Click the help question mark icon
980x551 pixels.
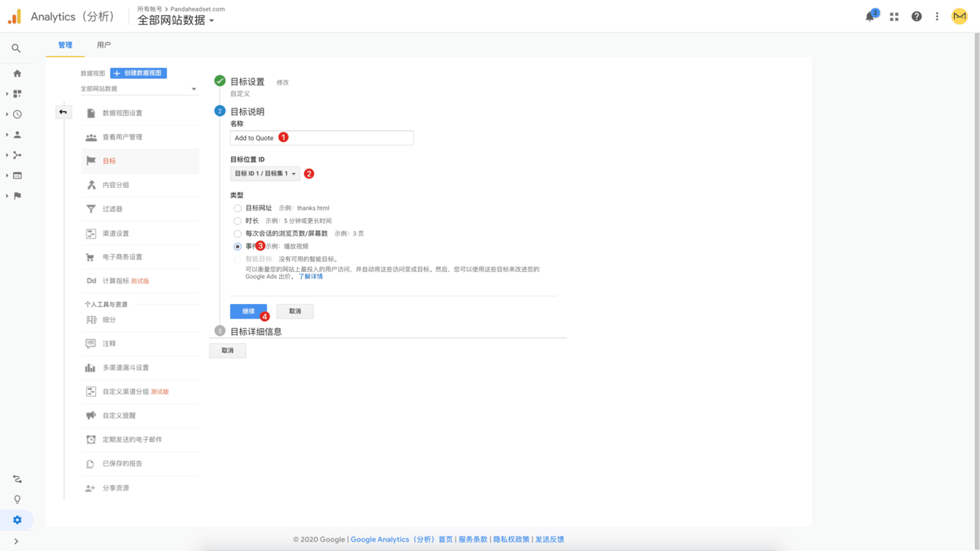pos(916,17)
